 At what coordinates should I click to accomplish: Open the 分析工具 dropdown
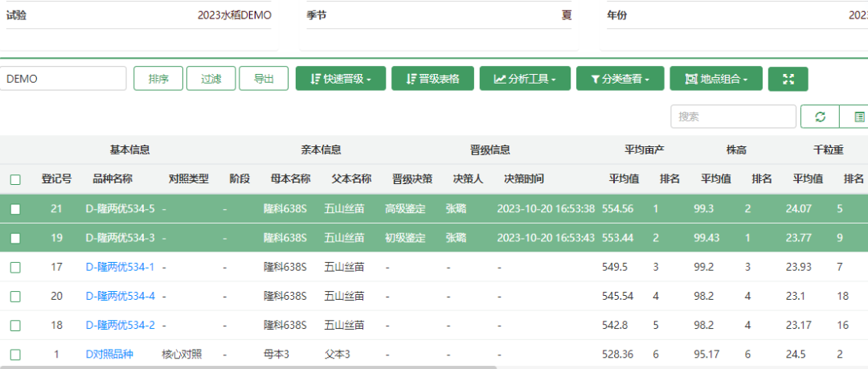coord(524,79)
